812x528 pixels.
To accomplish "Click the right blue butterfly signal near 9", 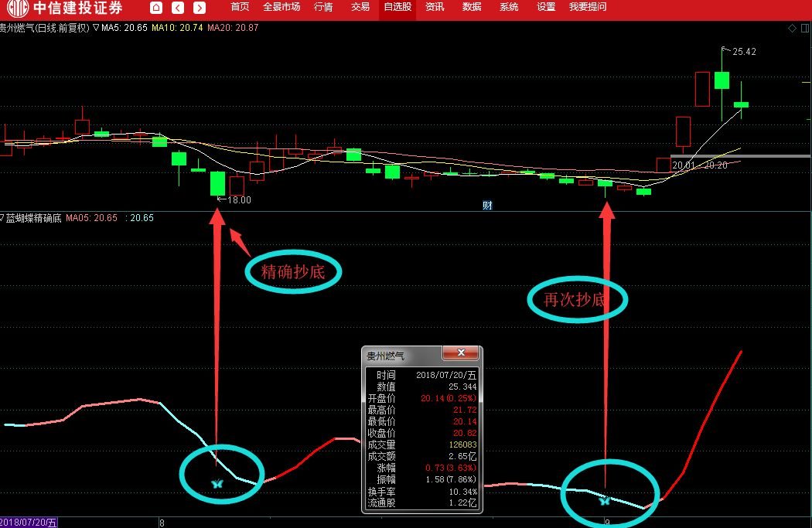I will (x=604, y=501).
